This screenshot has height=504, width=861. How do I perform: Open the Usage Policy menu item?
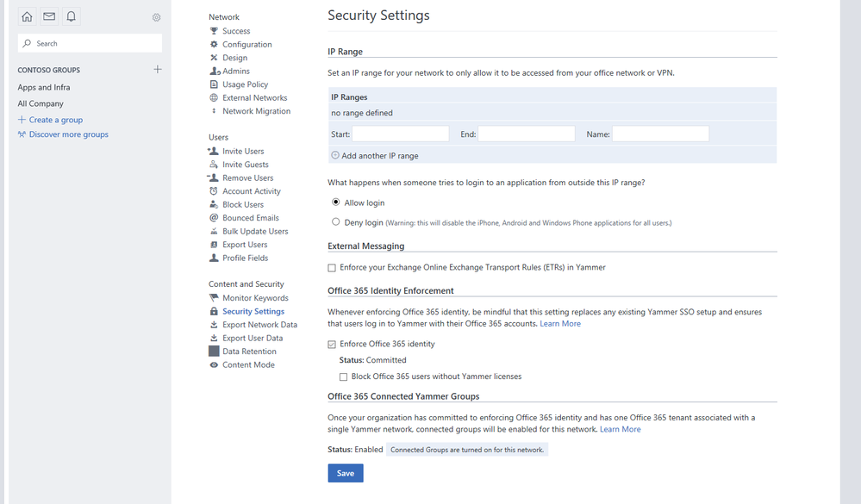point(245,84)
